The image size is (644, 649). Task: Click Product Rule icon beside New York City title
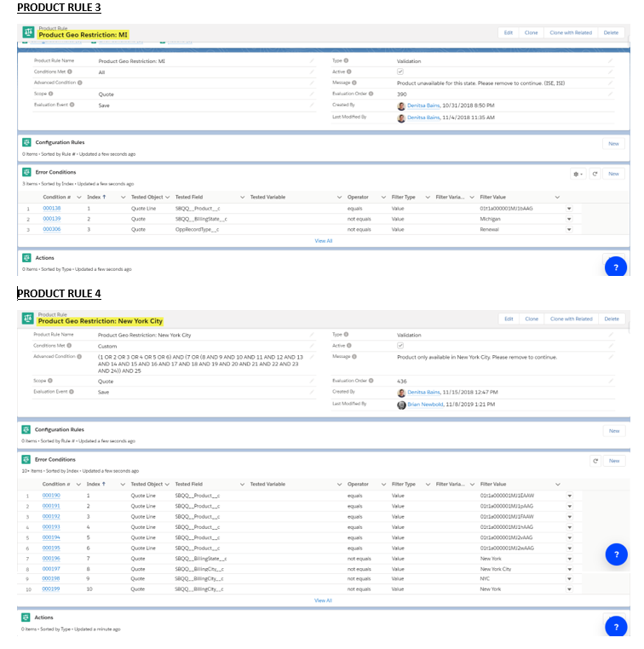pos(28,319)
